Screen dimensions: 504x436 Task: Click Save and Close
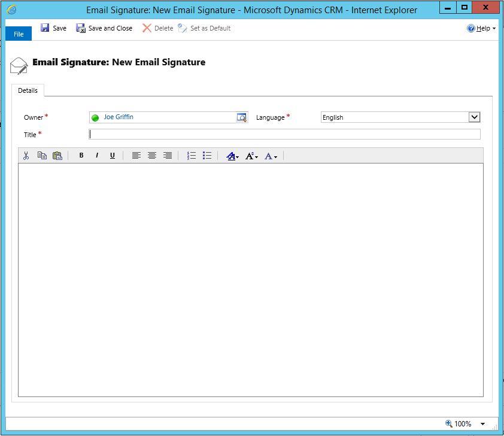104,28
